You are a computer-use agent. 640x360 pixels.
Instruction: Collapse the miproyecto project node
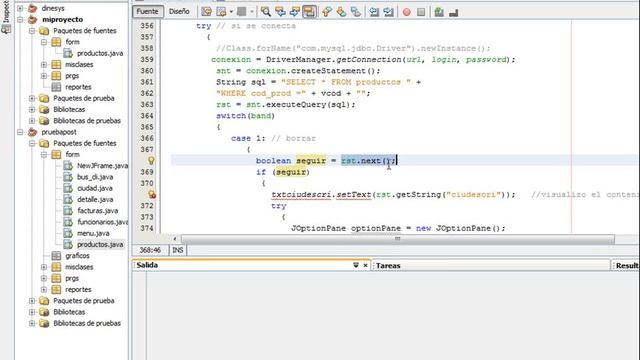point(20,19)
